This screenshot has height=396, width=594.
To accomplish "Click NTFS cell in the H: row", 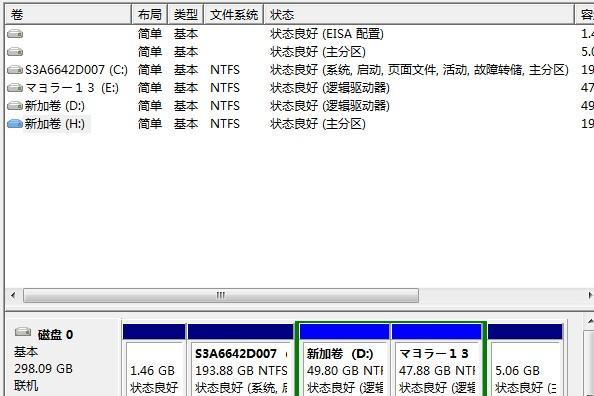I will pyautogui.click(x=225, y=124).
